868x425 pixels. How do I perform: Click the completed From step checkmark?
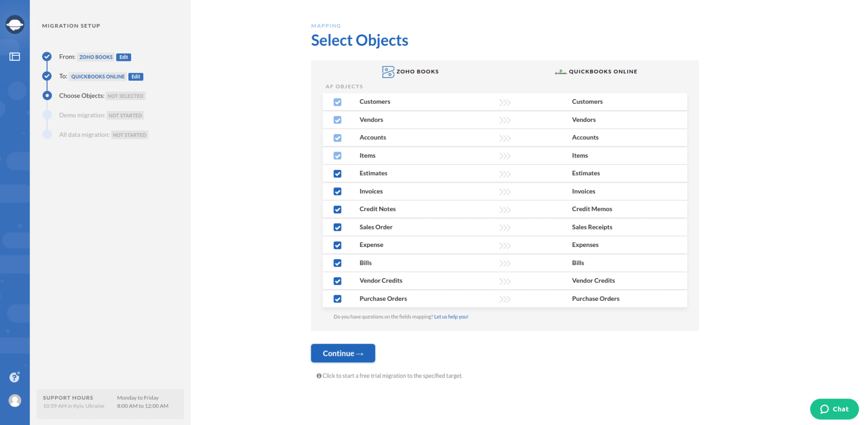tap(47, 57)
